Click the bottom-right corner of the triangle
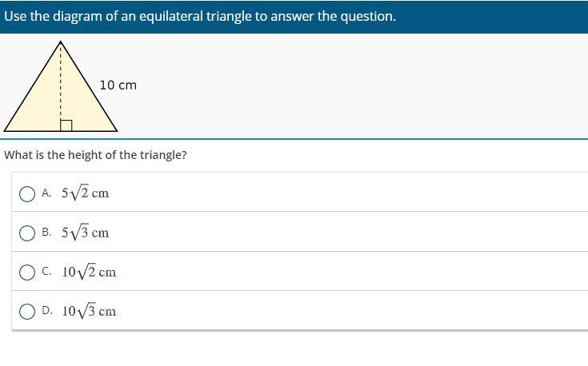Screen dimensions: 588x366 point(116,131)
